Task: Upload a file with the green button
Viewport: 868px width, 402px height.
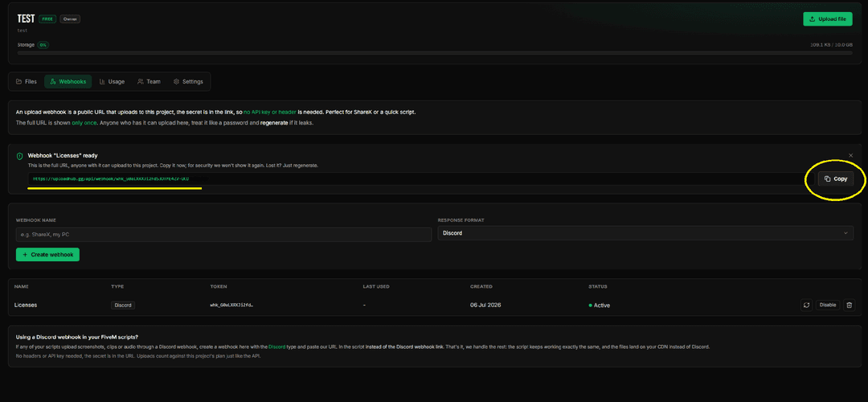Action: (x=828, y=18)
